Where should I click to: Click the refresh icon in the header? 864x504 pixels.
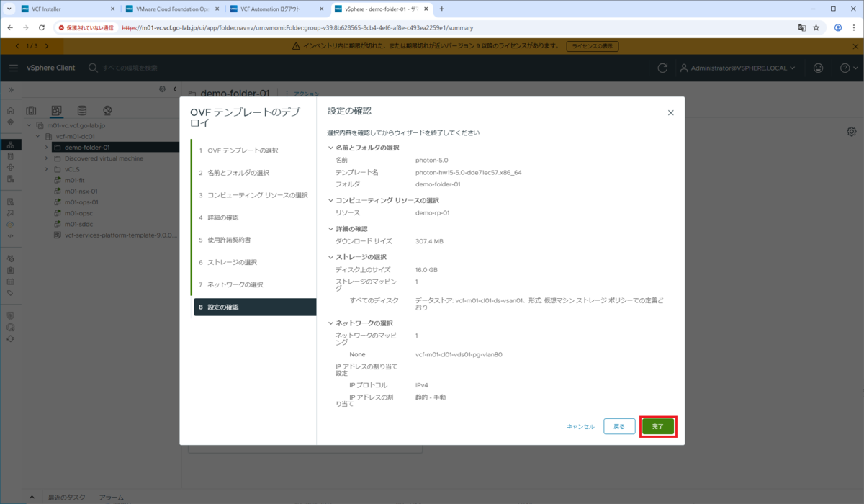coord(662,68)
